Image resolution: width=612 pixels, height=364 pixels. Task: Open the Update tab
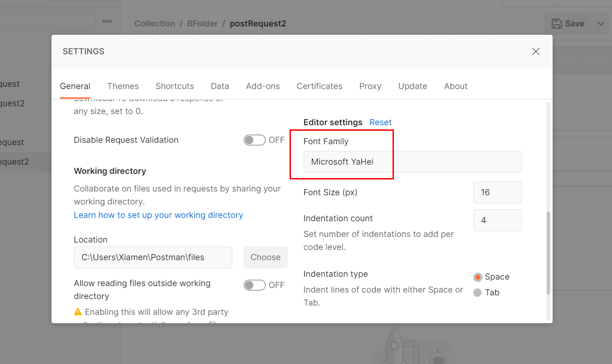[413, 86]
